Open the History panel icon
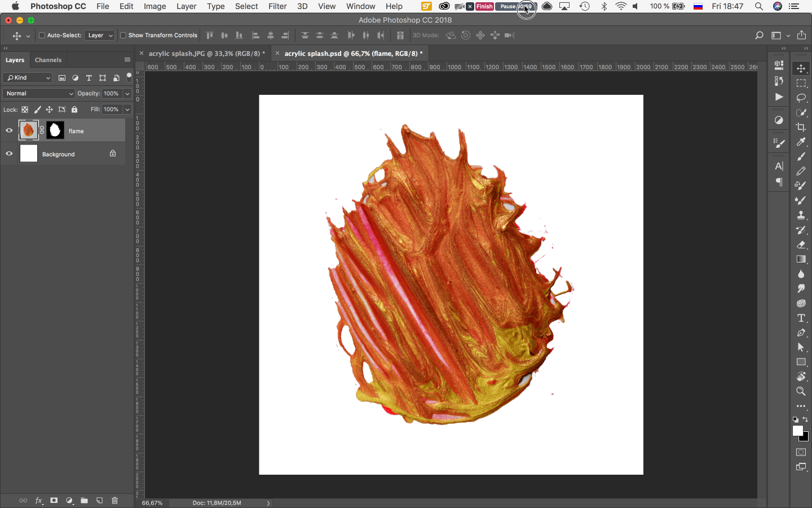 (779, 81)
